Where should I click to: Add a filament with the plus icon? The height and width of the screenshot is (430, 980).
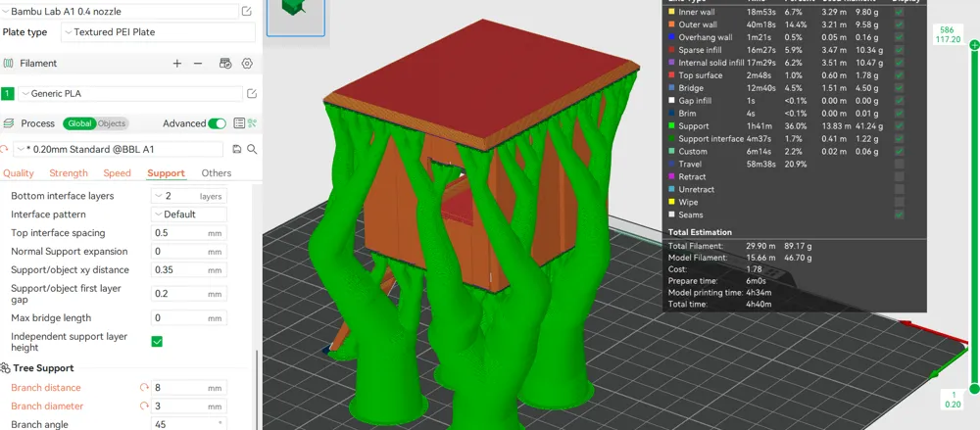[176, 63]
